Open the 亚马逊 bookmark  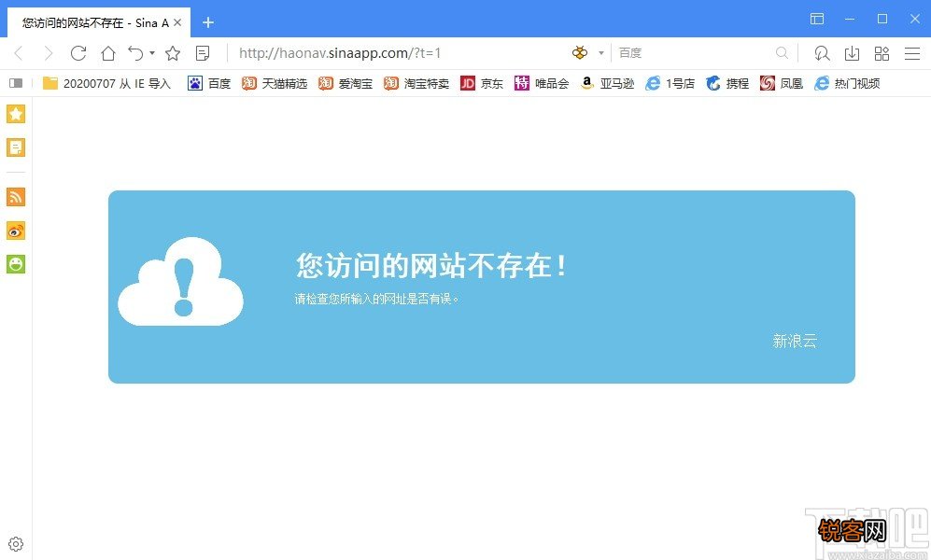coord(607,84)
